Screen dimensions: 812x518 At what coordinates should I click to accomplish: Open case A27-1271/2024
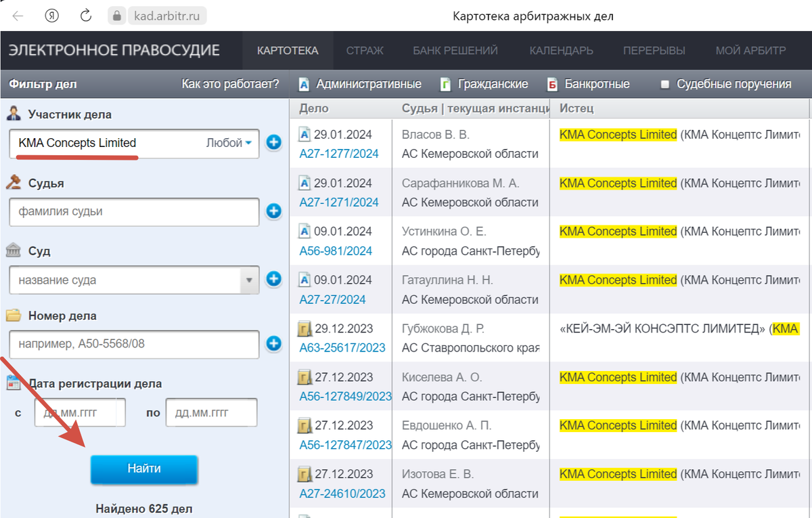click(x=339, y=202)
